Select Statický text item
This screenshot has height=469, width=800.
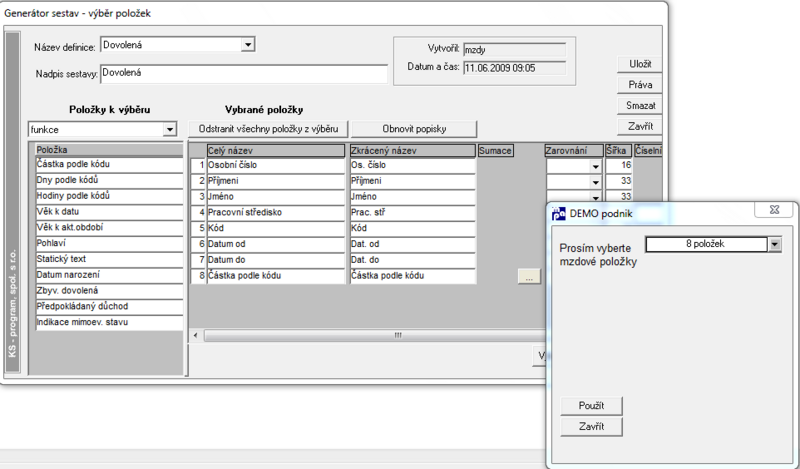point(109,259)
